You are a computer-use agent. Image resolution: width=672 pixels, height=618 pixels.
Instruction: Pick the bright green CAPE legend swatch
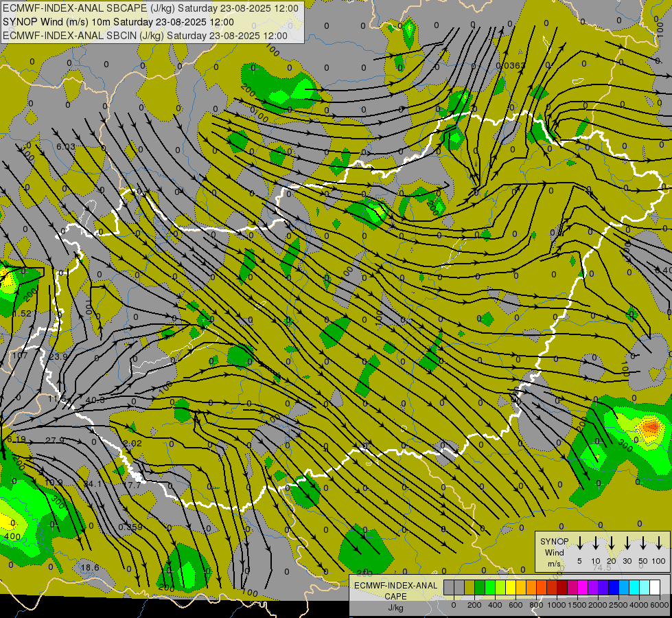(490, 587)
